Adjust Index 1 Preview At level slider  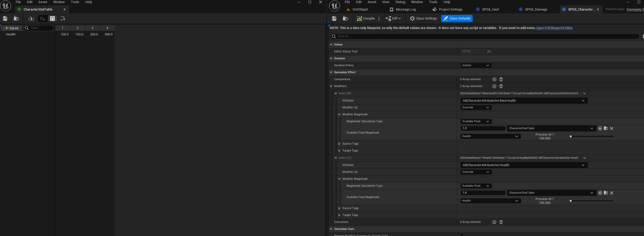coord(592,201)
